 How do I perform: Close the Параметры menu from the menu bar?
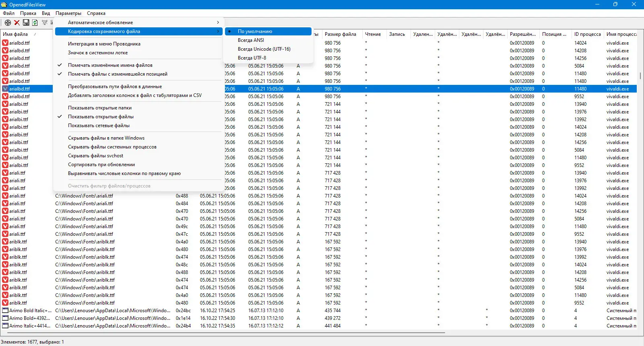[68, 13]
